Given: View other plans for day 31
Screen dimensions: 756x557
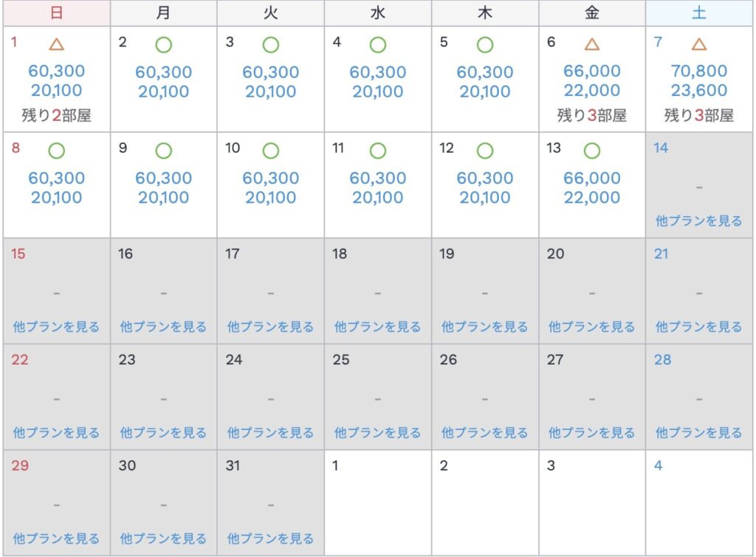Looking at the screenshot, I should (x=270, y=539).
